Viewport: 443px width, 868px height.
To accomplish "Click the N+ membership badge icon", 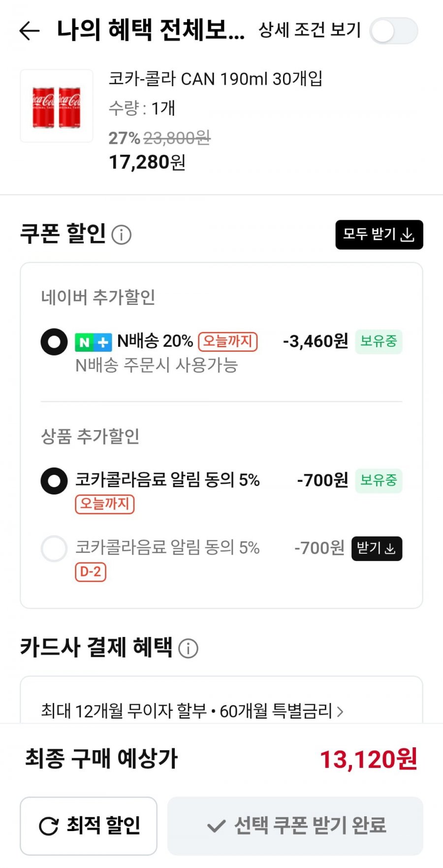I will 93,342.
